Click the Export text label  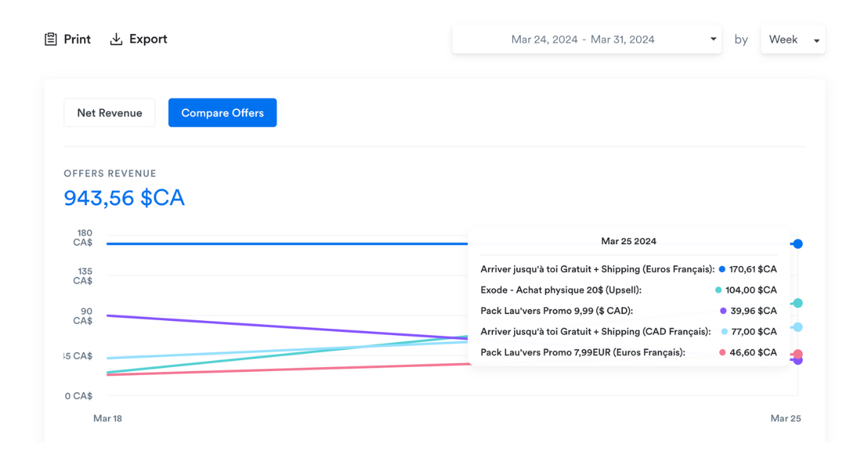click(149, 39)
